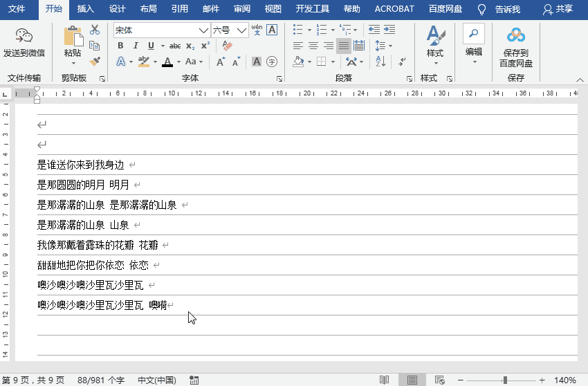Viewport: 588px width, 386px height.
Task: Click the Send to WeChat icon
Action: point(24,35)
